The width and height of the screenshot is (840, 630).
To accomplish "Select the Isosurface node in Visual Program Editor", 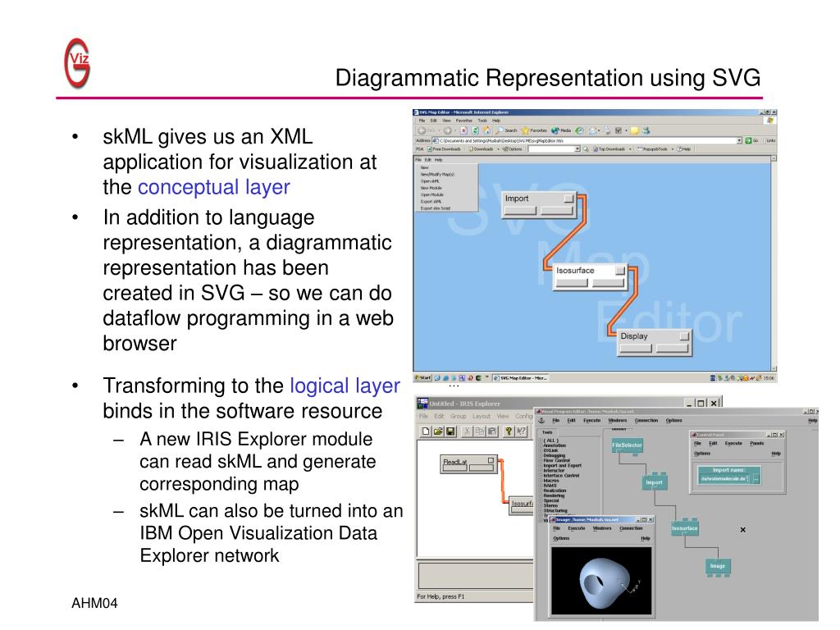I will point(685,528).
